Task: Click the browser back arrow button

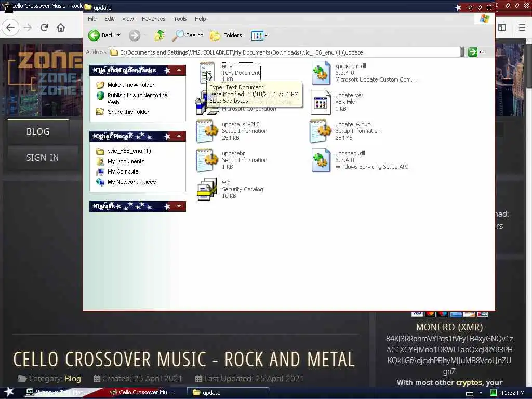Action: [10, 28]
